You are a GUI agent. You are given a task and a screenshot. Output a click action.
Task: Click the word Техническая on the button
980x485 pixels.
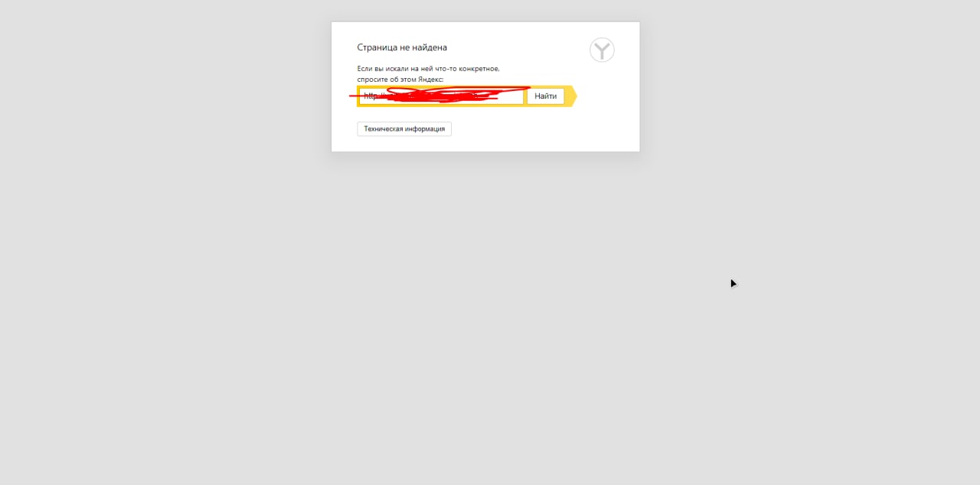pyautogui.click(x=383, y=129)
